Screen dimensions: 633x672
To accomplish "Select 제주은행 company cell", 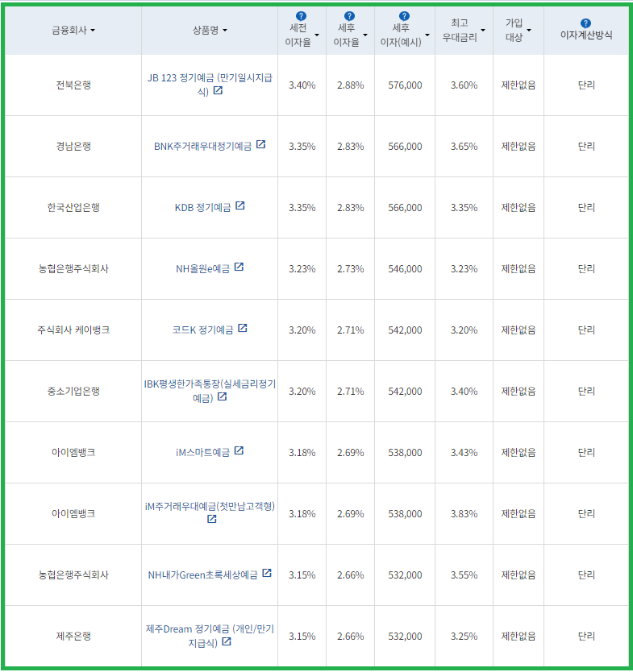I will pos(73,636).
